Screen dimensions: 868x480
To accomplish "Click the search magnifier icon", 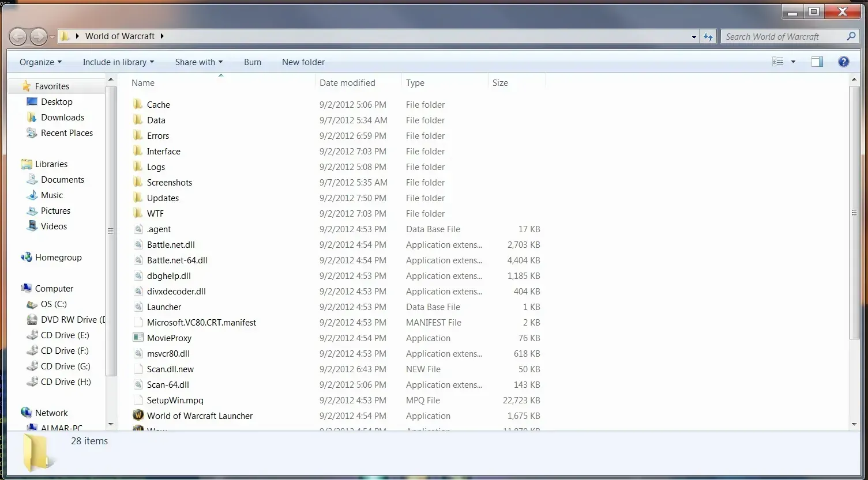I will click(x=851, y=36).
